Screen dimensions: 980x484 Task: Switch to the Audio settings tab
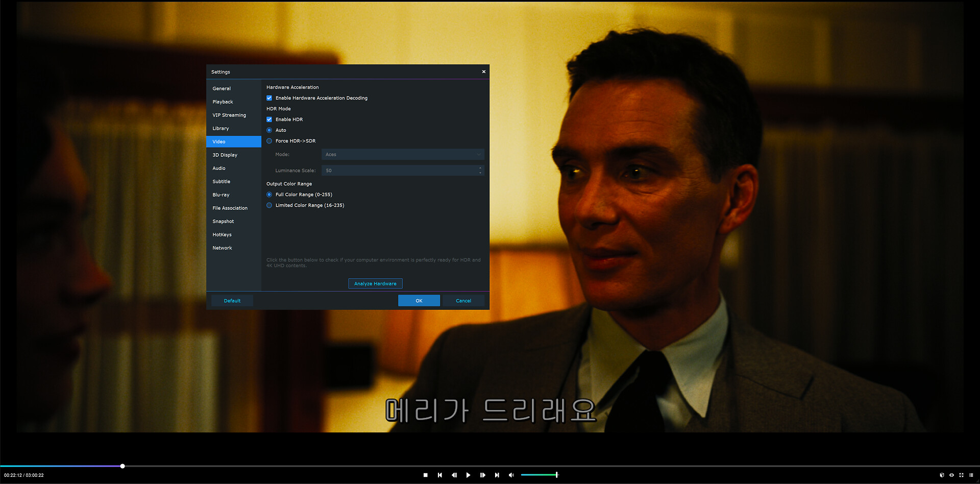219,168
